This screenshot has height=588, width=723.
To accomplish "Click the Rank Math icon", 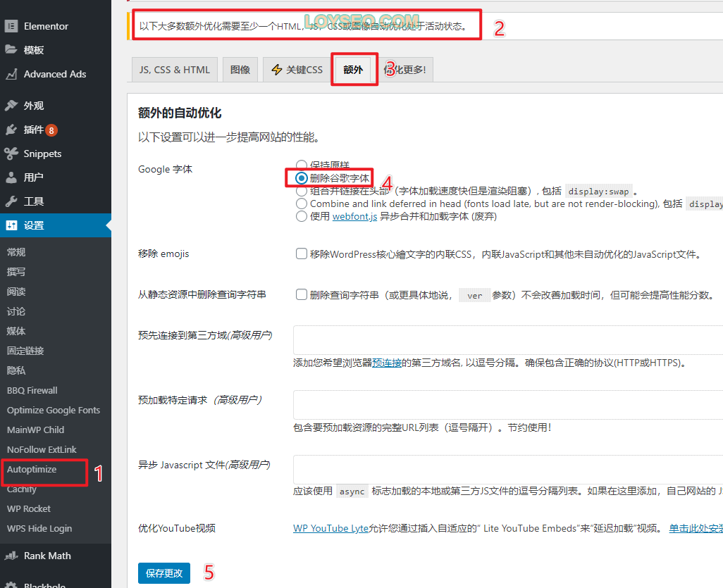I will click(x=11, y=556).
